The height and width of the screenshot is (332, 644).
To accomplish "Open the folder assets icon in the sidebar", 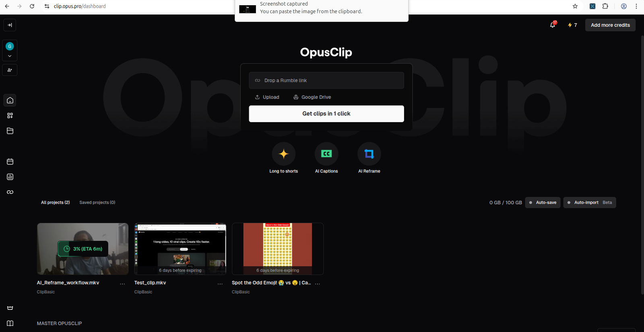I will pyautogui.click(x=10, y=131).
